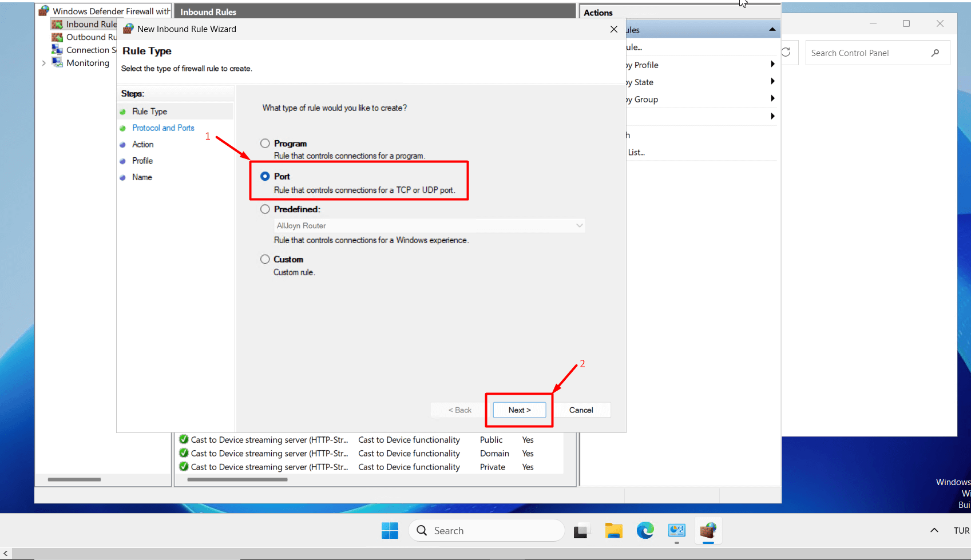Click the Windows Start button

390,530
